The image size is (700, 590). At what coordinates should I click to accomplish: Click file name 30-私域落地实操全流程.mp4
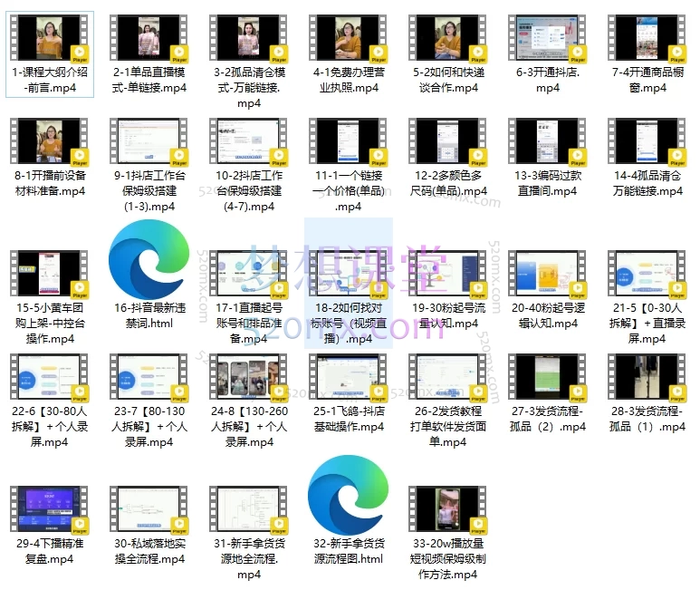click(149, 551)
